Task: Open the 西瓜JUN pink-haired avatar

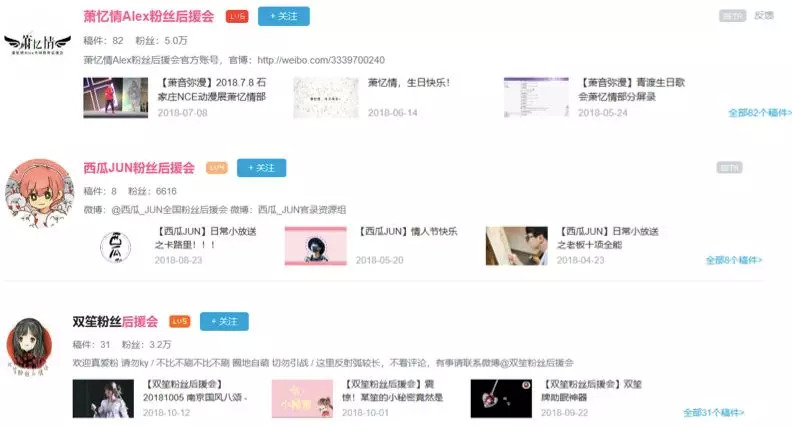Action: pos(39,194)
